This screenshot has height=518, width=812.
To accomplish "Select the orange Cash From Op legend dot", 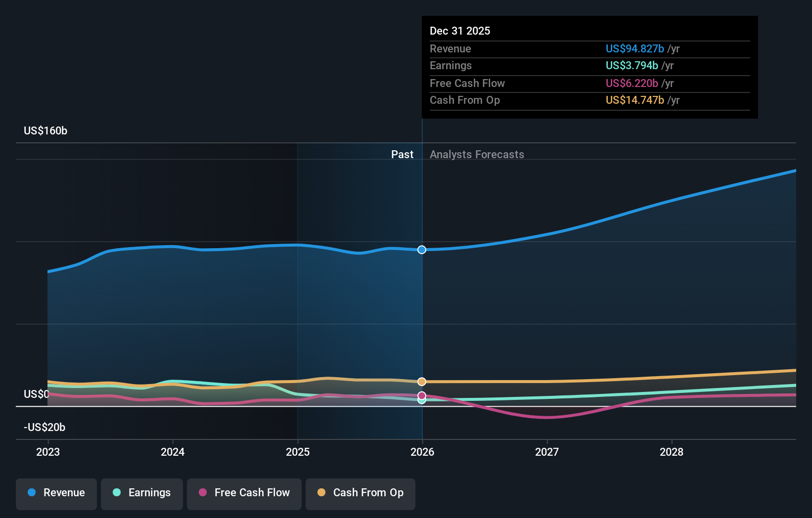I will tap(321, 493).
